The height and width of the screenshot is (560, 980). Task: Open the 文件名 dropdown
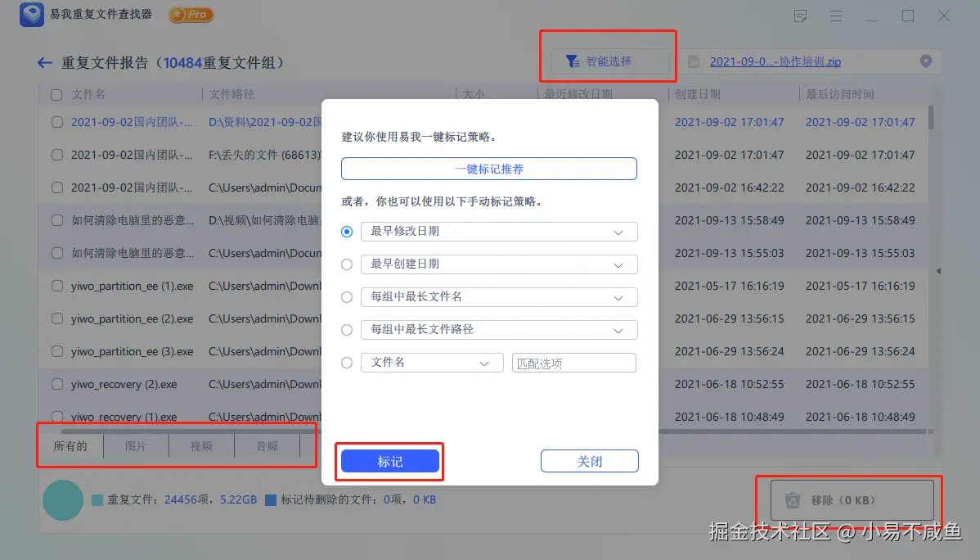tap(432, 362)
